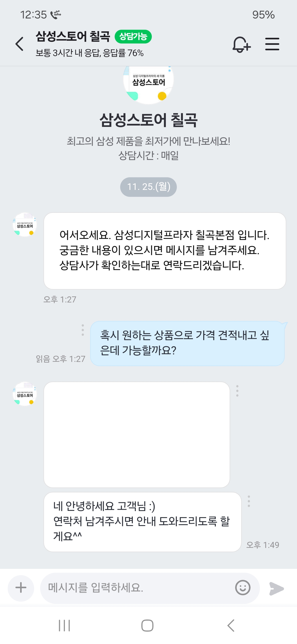Enable notifications with the bell plus icon

(241, 44)
